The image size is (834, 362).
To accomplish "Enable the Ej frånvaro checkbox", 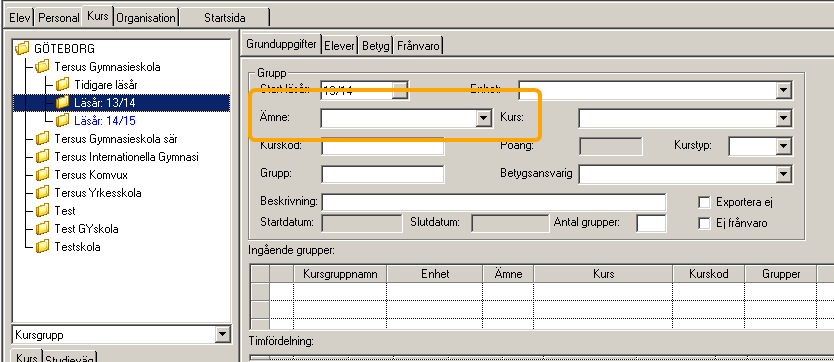I will point(704,223).
